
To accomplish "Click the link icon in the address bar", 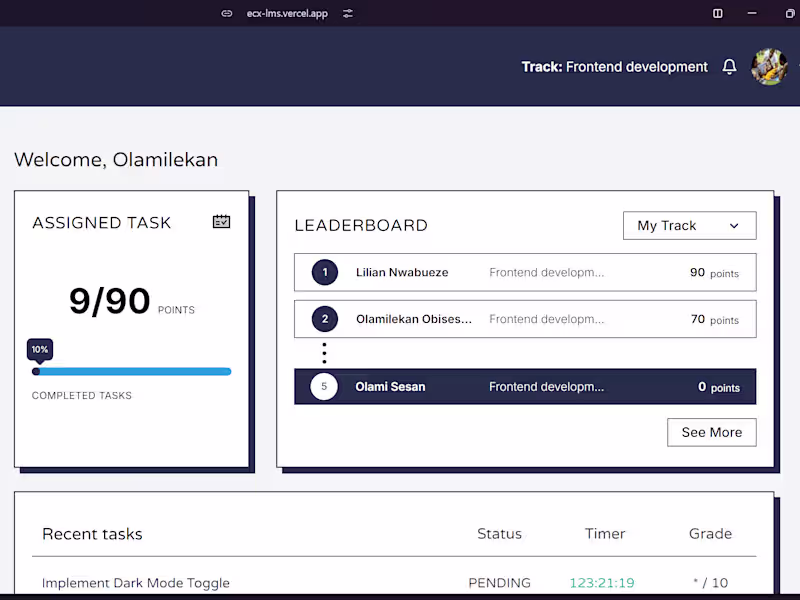I will (225, 13).
